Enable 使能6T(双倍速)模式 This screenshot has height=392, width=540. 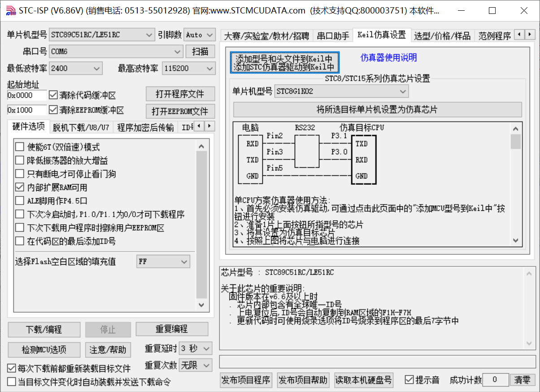click(19, 147)
